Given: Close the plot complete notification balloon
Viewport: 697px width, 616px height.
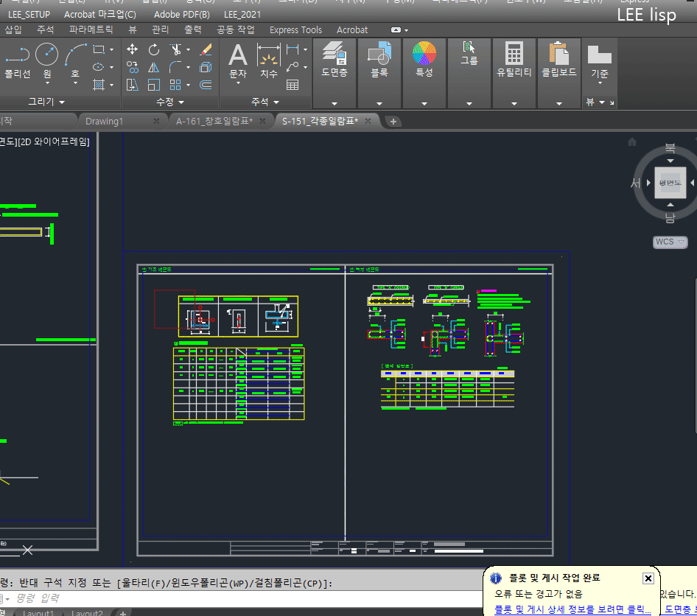Looking at the screenshot, I should tap(648, 578).
